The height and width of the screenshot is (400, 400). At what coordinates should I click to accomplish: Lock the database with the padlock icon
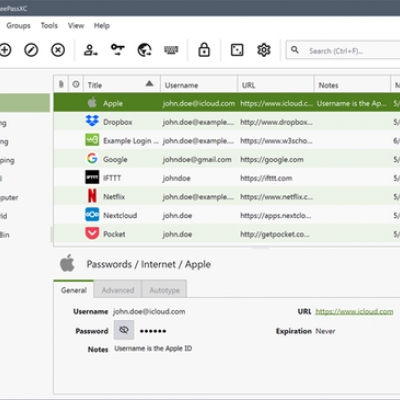(x=204, y=50)
